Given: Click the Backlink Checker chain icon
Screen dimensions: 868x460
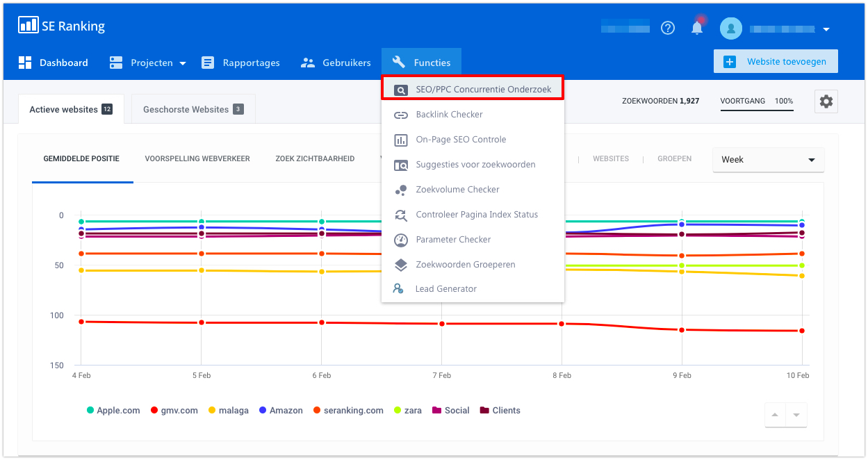Looking at the screenshot, I should 401,115.
